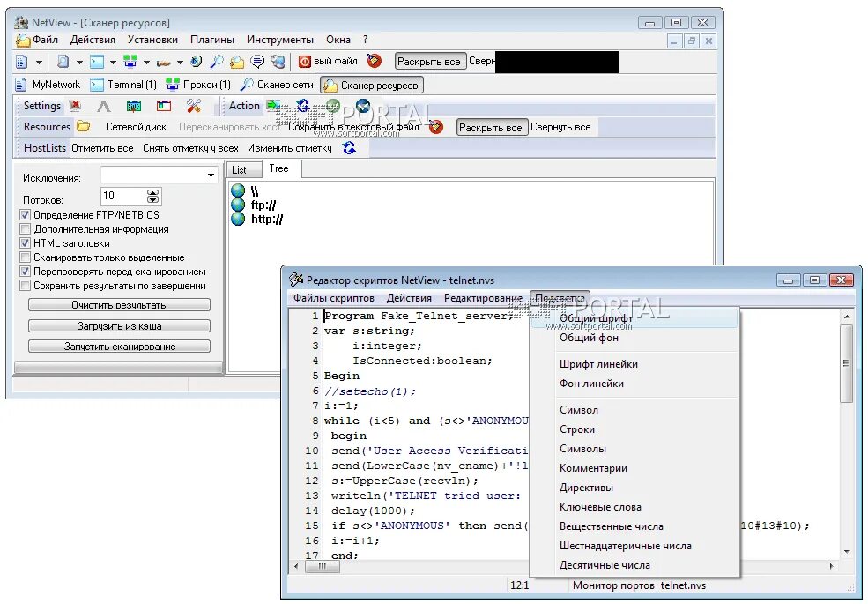Click the magnifier search icon in main toolbar
The image size is (868, 604).
(x=217, y=62)
